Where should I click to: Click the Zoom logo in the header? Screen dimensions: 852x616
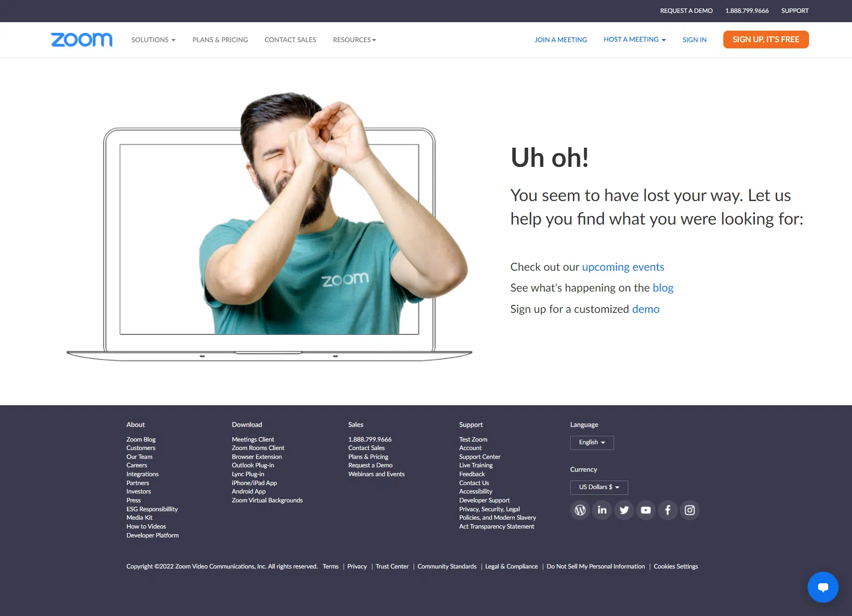[x=82, y=39]
